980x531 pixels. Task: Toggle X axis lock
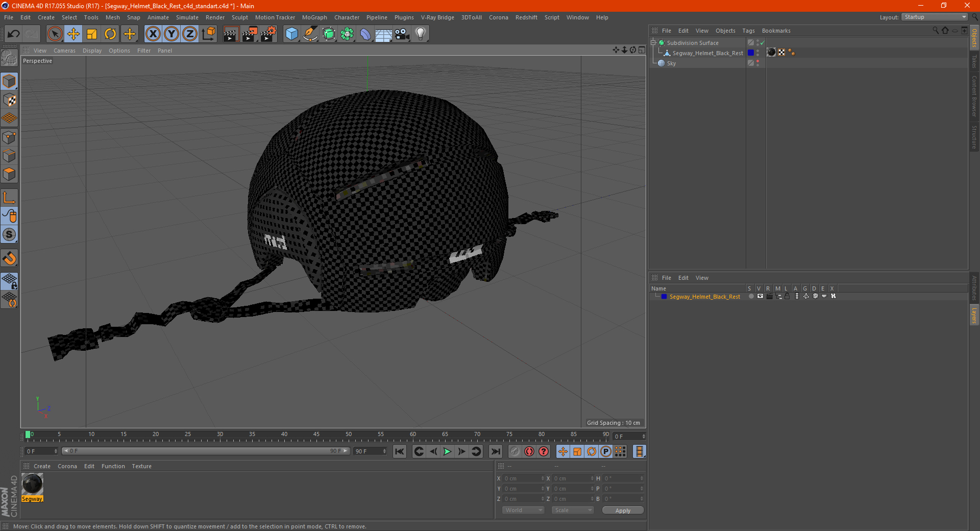coord(153,34)
